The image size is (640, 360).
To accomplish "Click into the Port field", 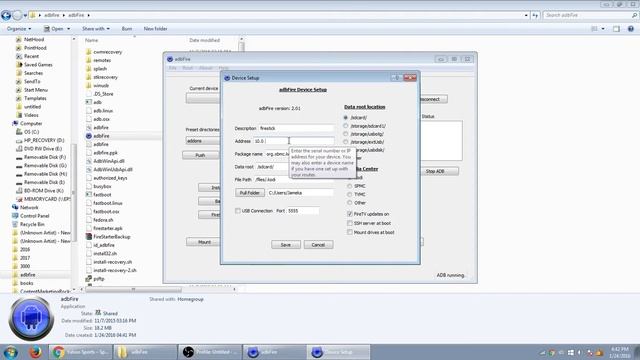I will tap(303, 211).
